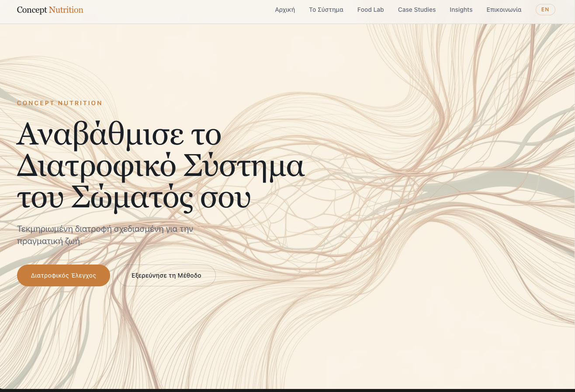This screenshot has height=392, width=575.
Task: Navigate to the Insights page
Action: (461, 10)
